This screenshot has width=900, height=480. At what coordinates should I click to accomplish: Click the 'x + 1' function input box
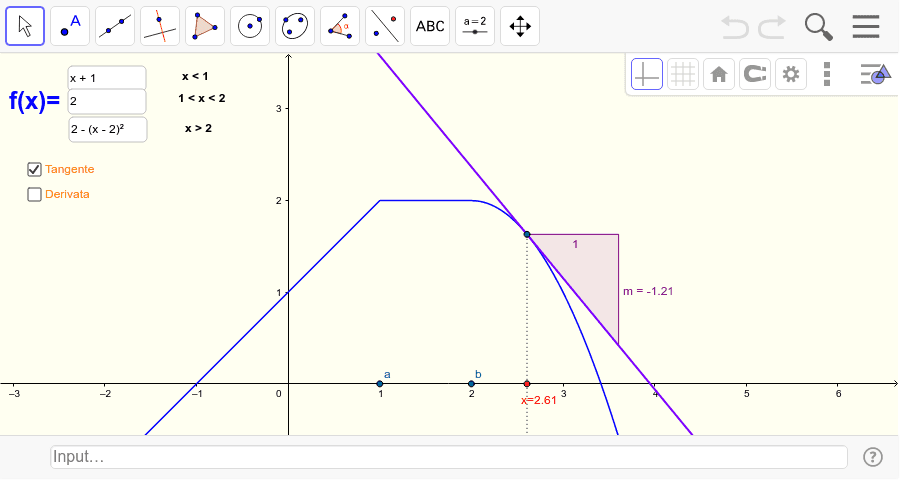107,78
